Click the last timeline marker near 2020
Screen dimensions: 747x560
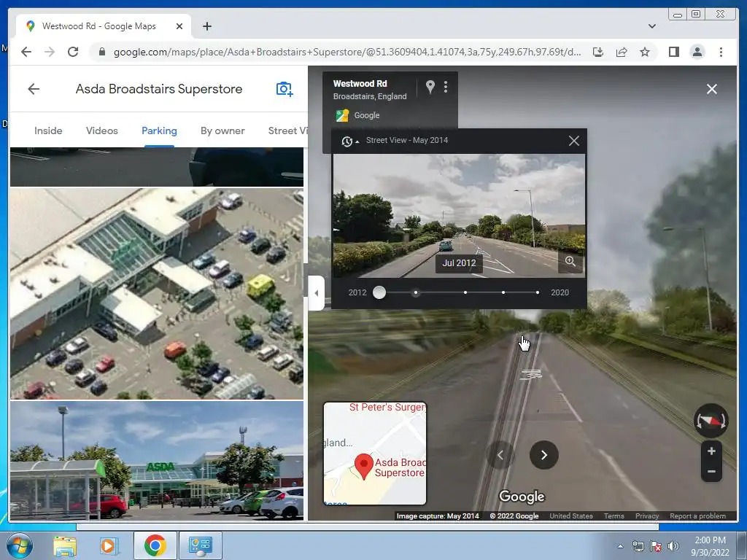[x=538, y=292]
